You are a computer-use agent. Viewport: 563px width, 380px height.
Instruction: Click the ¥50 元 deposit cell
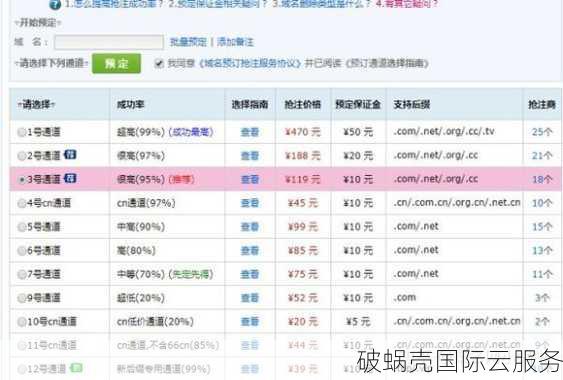(x=358, y=132)
